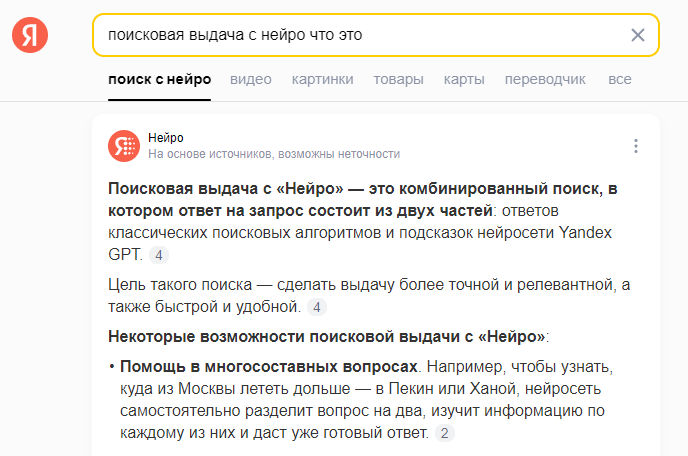Select the «поиск с нейро» tab
Image resolution: width=688 pixels, height=456 pixels.
(160, 79)
